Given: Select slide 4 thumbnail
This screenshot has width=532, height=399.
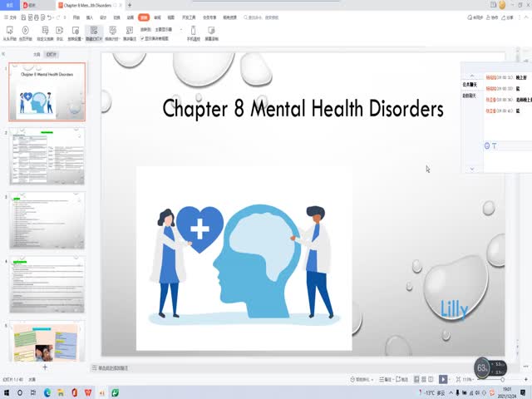Looking at the screenshot, I should [47, 284].
